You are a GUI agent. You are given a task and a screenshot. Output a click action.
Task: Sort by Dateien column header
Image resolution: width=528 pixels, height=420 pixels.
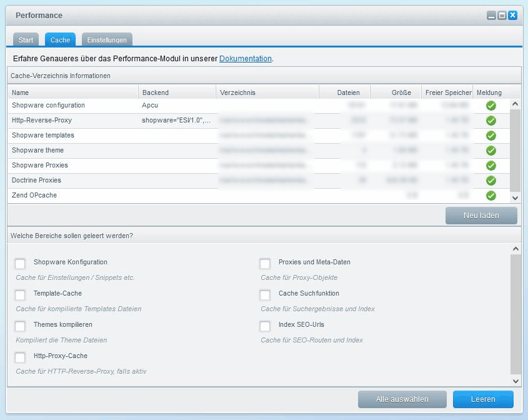(x=344, y=92)
